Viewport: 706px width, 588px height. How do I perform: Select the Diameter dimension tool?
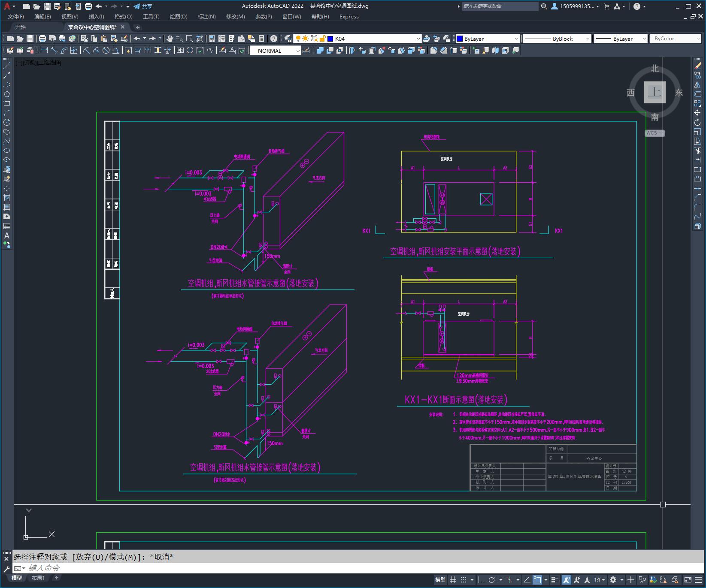(x=106, y=51)
